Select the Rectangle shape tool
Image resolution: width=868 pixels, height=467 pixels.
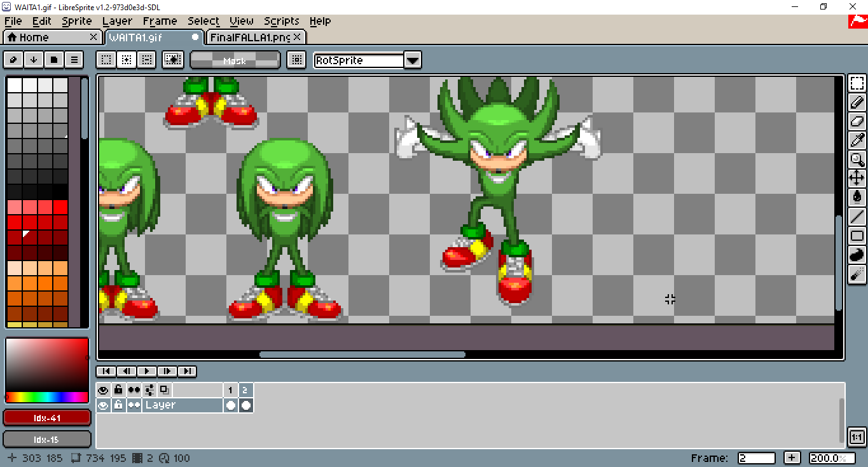[857, 236]
